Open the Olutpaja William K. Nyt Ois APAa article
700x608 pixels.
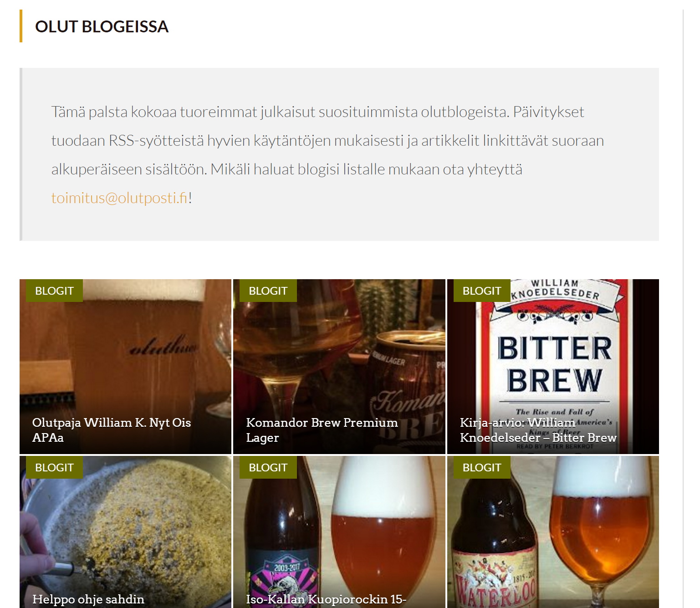[x=112, y=430]
